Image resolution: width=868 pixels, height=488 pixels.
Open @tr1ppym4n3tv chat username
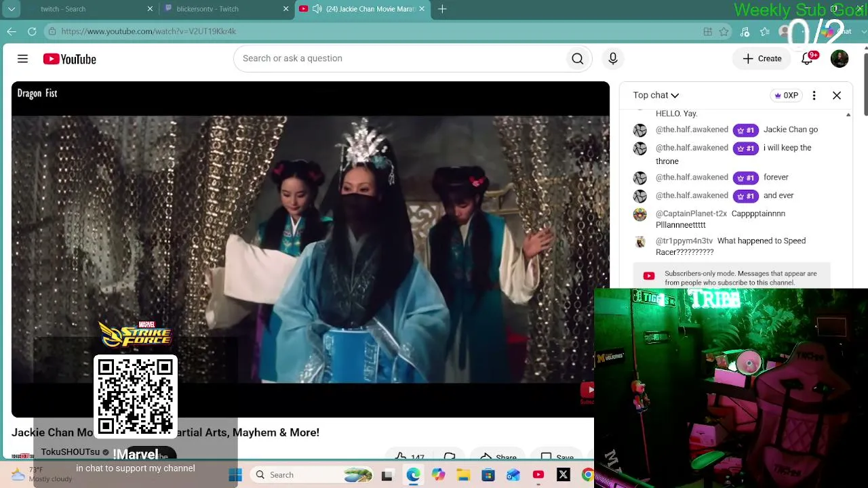tap(684, 241)
